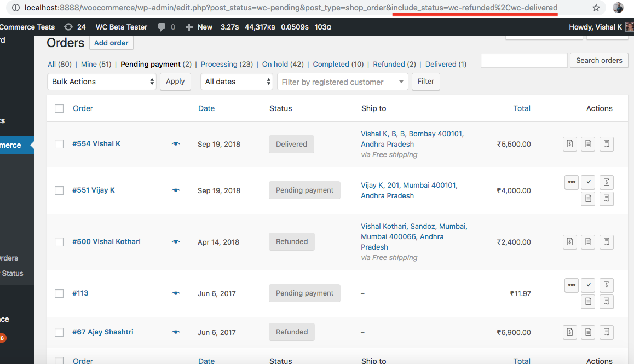This screenshot has width=634, height=364.
Task: Open receipt slip icon for order #551
Action: point(607,199)
